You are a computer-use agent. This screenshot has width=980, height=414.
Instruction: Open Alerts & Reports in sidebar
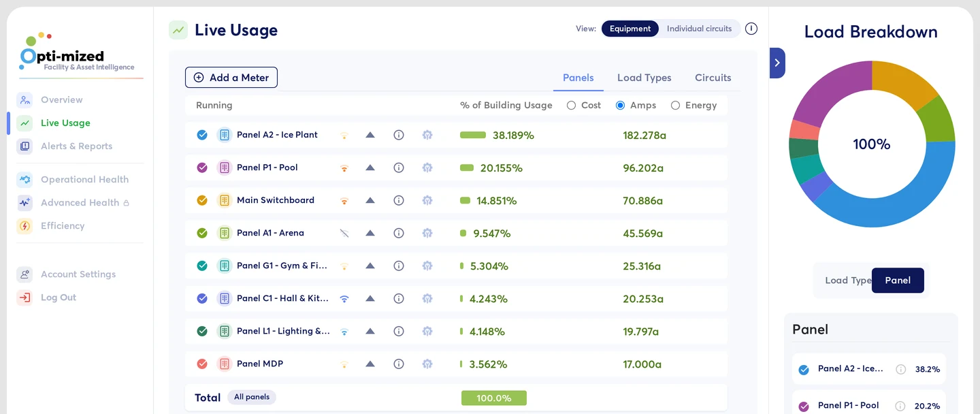(76, 146)
